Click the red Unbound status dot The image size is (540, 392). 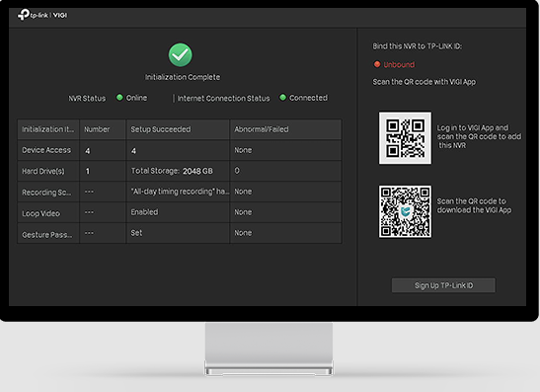click(377, 64)
